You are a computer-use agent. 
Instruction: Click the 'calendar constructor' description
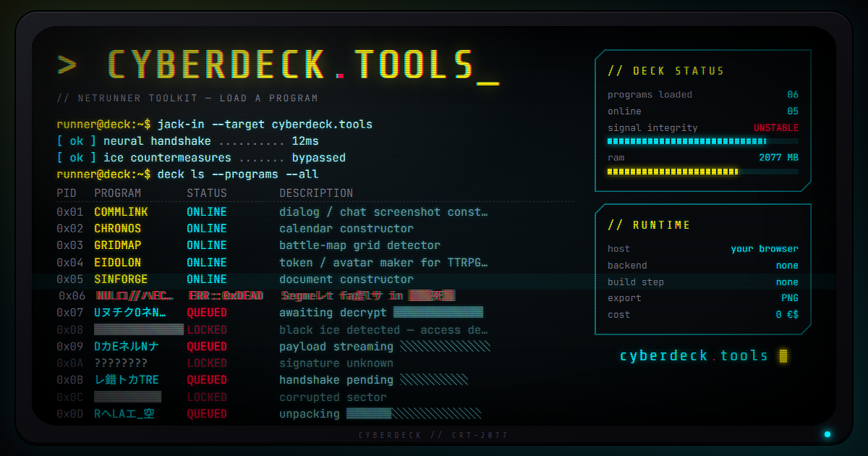point(346,229)
